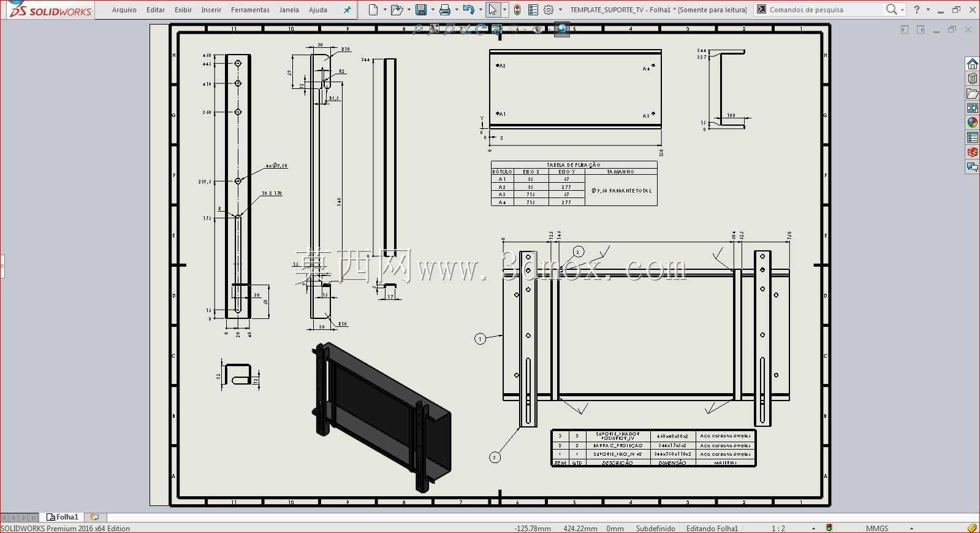Open the SOLIDWORKS Forum pane icon
This screenshot has height=533, width=980.
(x=973, y=167)
